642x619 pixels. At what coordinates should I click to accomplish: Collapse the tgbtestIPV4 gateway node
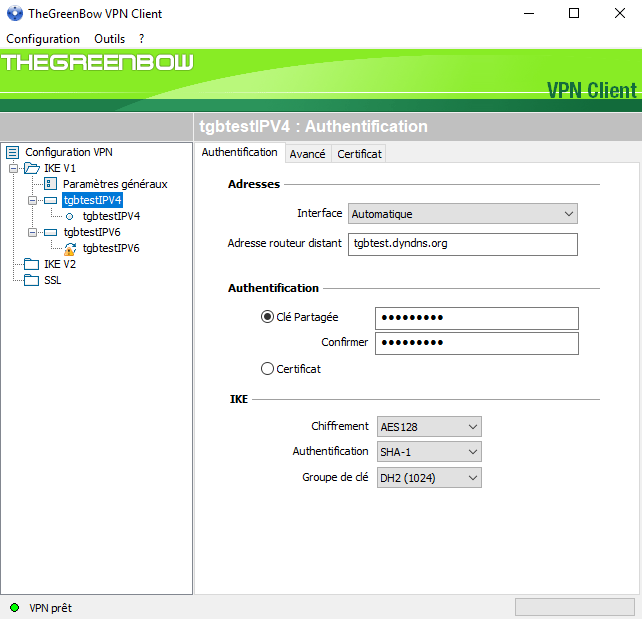tap(32, 200)
